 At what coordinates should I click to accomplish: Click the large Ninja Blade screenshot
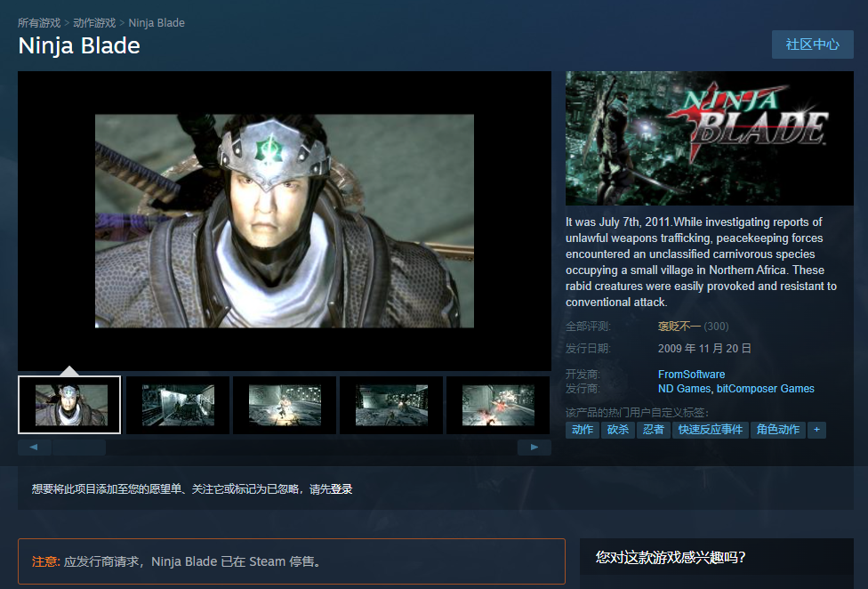pyautogui.click(x=285, y=219)
